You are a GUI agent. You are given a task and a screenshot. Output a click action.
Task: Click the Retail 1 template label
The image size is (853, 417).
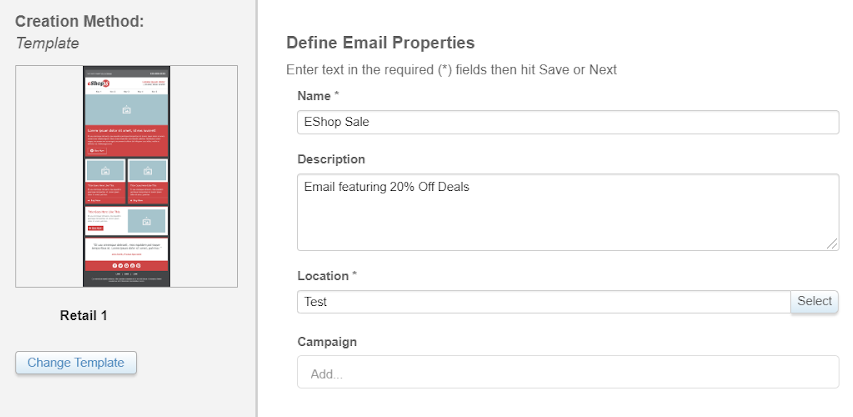[84, 315]
